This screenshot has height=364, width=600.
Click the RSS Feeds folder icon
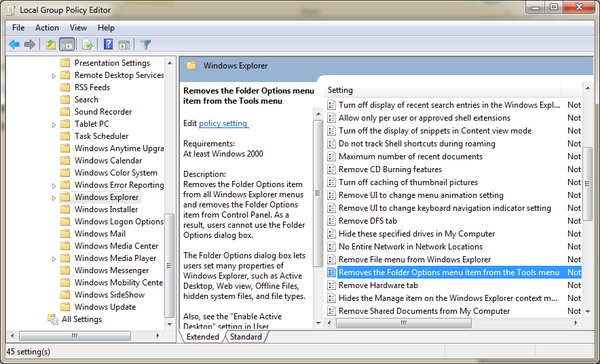65,87
